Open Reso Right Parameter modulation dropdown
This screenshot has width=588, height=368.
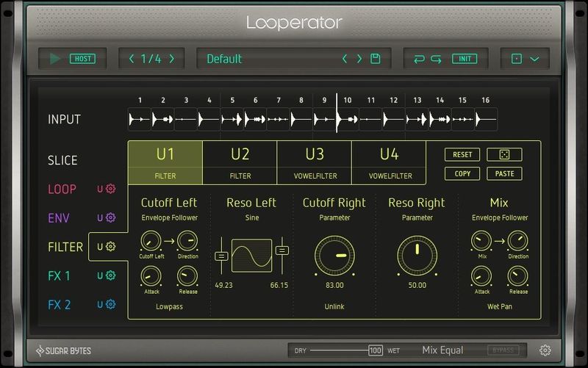(x=417, y=217)
